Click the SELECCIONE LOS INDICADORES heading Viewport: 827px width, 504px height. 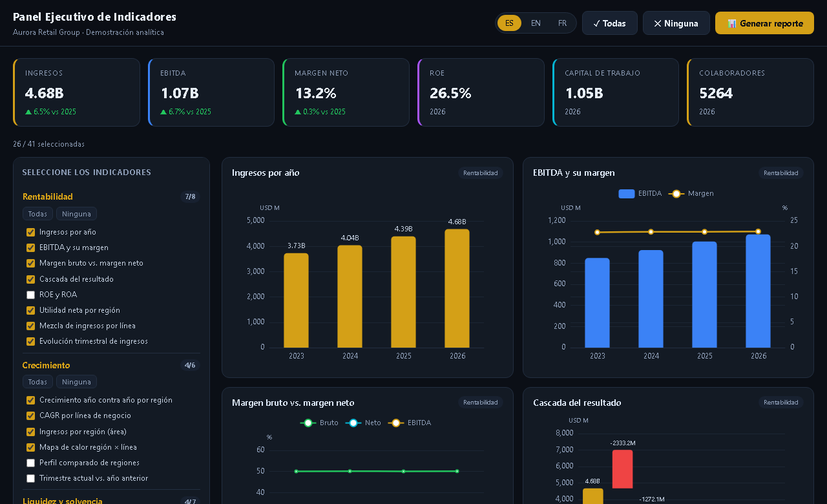[87, 173]
